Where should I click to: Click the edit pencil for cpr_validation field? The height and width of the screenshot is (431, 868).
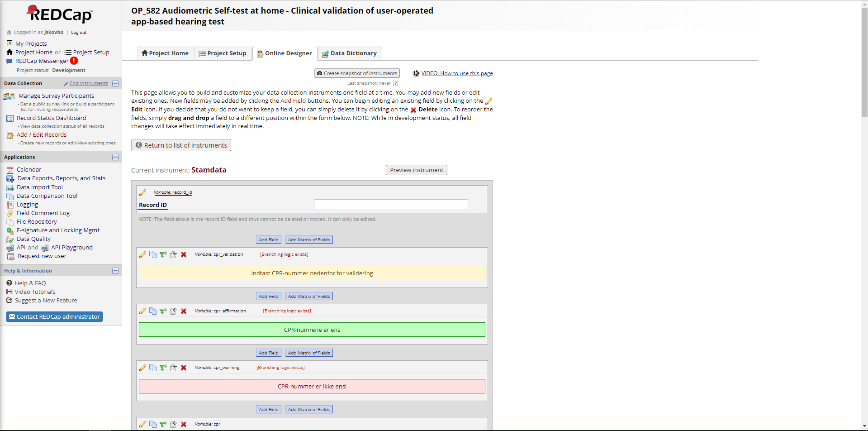(x=142, y=254)
